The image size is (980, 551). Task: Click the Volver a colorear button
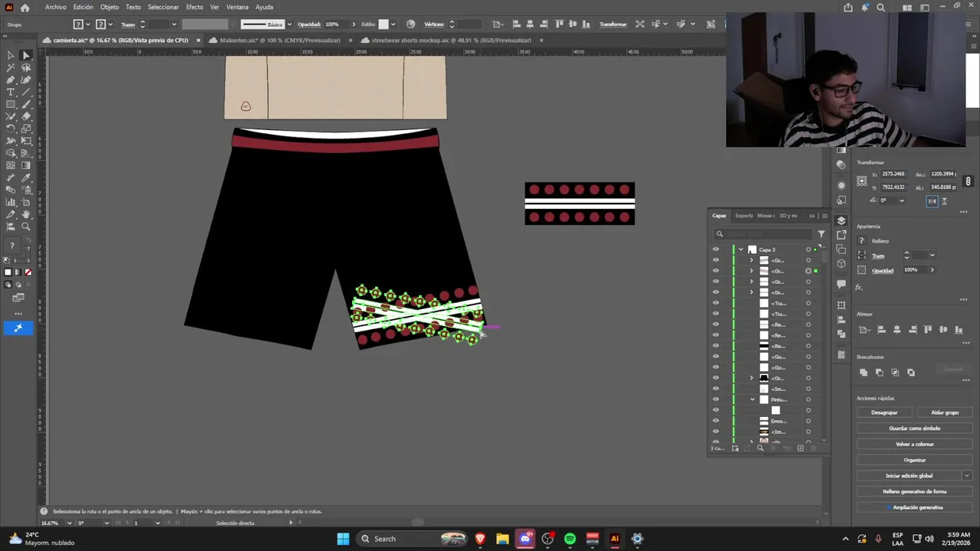914,444
